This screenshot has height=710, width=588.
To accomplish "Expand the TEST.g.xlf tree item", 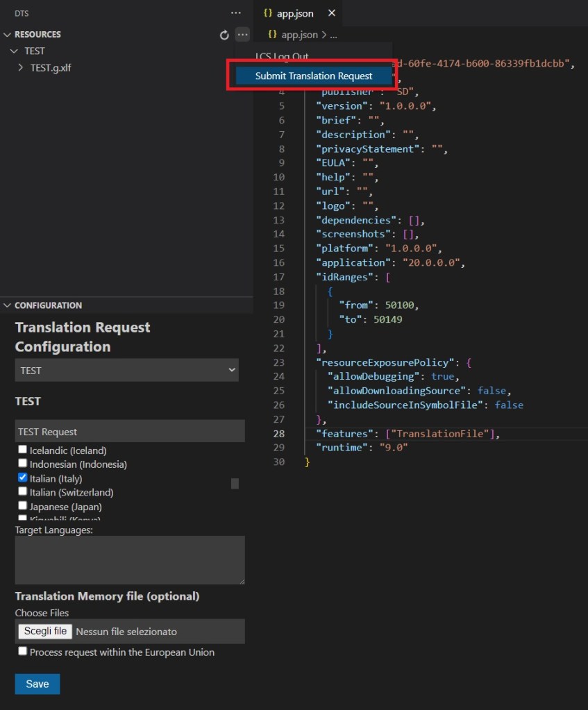I will click(x=20, y=68).
